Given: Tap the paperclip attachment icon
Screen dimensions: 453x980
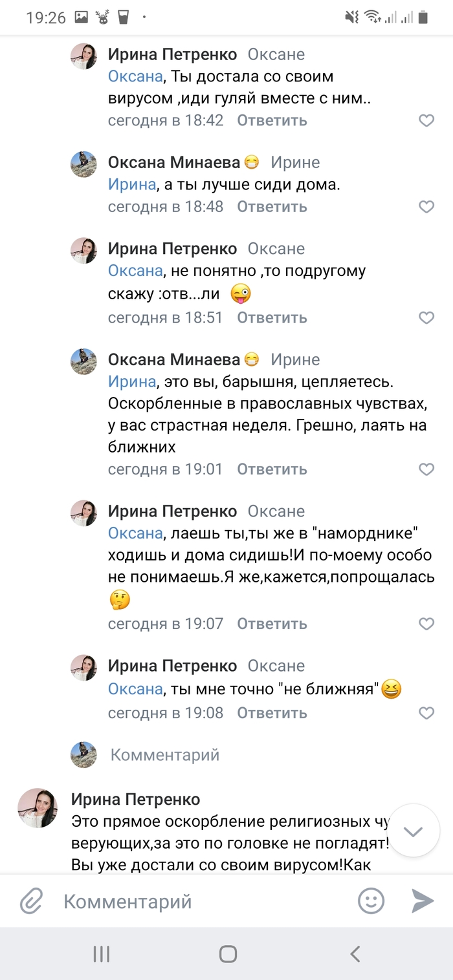Looking at the screenshot, I should coord(30,900).
